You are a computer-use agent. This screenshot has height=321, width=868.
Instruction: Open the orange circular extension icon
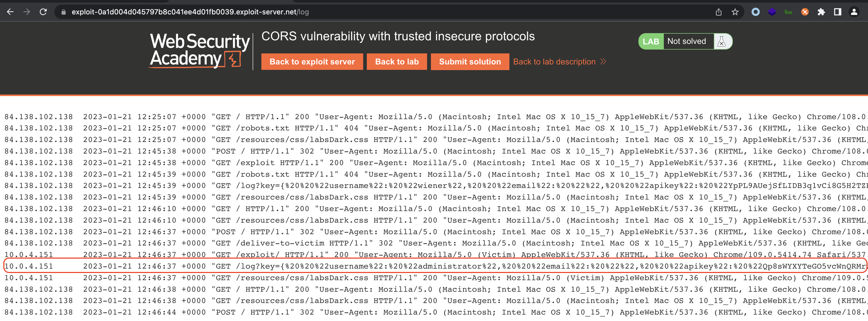click(x=805, y=12)
